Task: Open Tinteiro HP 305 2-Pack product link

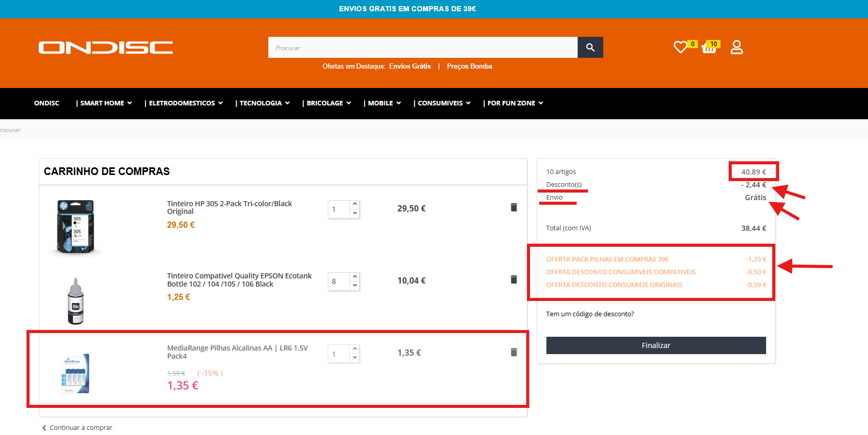Action: [229, 207]
